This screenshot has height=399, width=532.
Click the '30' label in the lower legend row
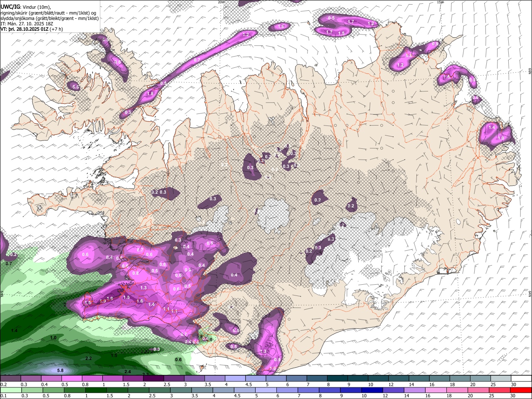tap(512, 396)
